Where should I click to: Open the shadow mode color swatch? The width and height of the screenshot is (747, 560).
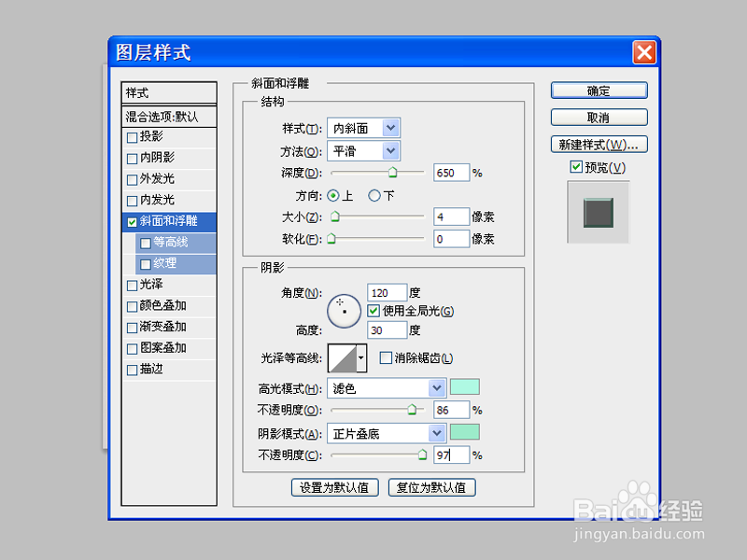pos(464,432)
